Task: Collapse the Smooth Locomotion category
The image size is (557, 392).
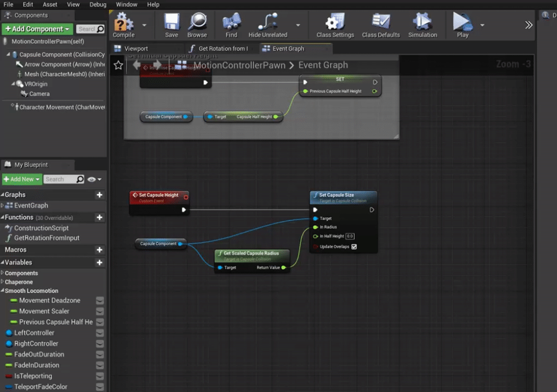Action: pos(2,291)
